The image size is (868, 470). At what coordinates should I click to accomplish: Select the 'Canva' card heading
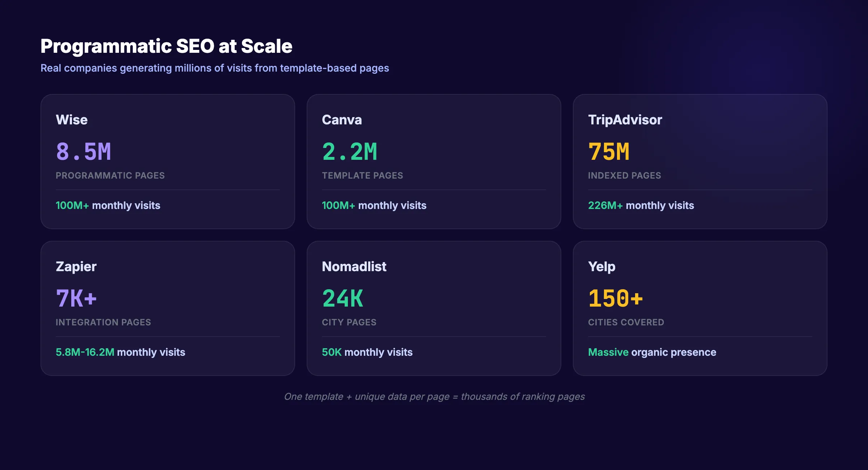(342, 120)
